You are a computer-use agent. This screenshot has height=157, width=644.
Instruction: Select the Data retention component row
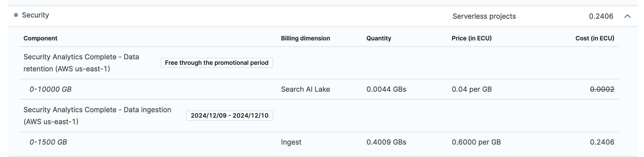[x=319, y=63]
